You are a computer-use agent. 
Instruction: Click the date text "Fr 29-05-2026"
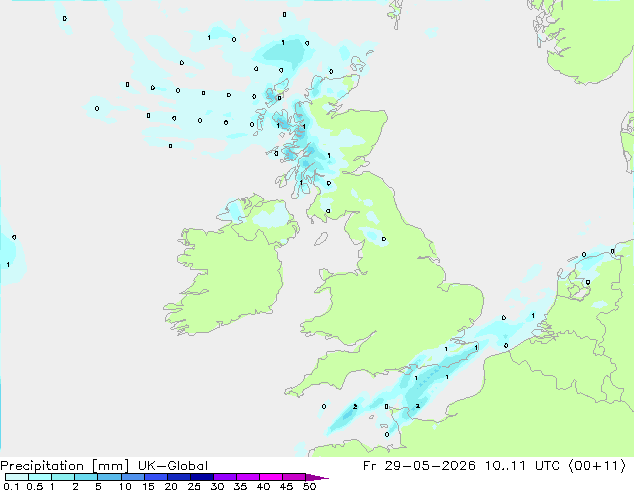tap(419, 466)
